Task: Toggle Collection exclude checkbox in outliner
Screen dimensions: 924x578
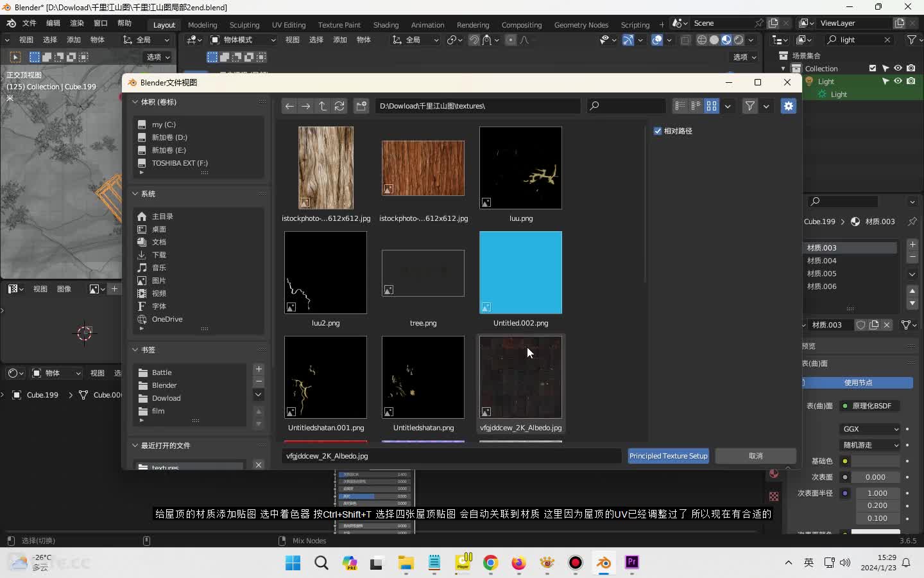Action: coord(873,68)
